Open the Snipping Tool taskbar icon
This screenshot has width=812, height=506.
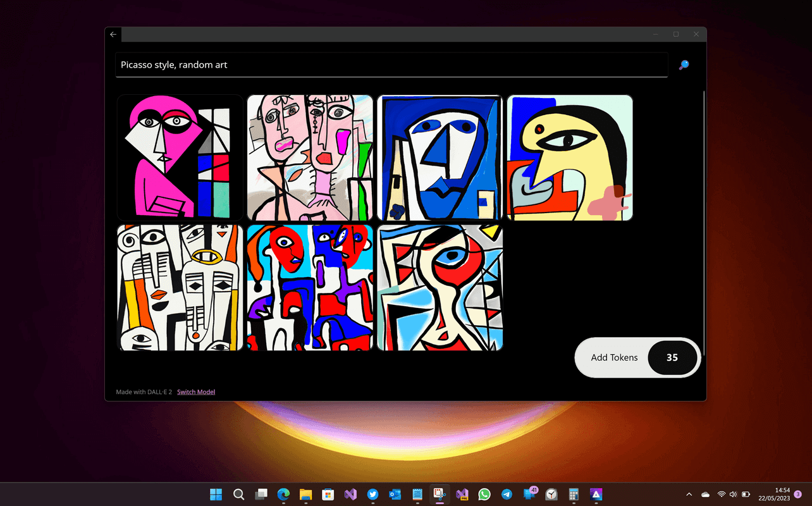440,494
